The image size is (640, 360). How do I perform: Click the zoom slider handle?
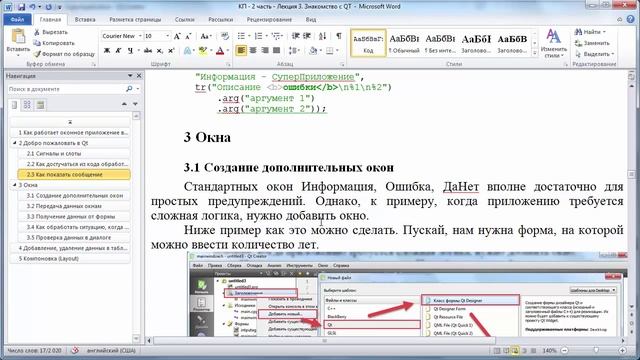[x=596, y=350]
